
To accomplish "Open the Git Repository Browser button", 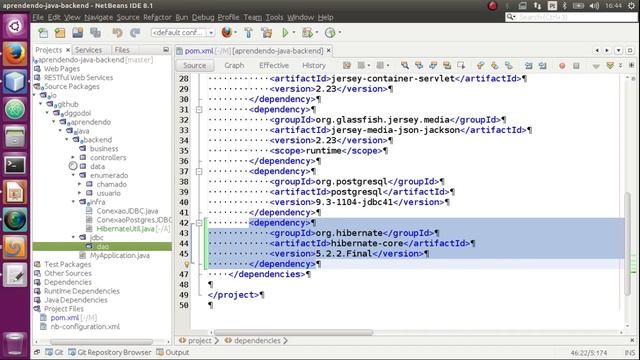I will [110, 352].
